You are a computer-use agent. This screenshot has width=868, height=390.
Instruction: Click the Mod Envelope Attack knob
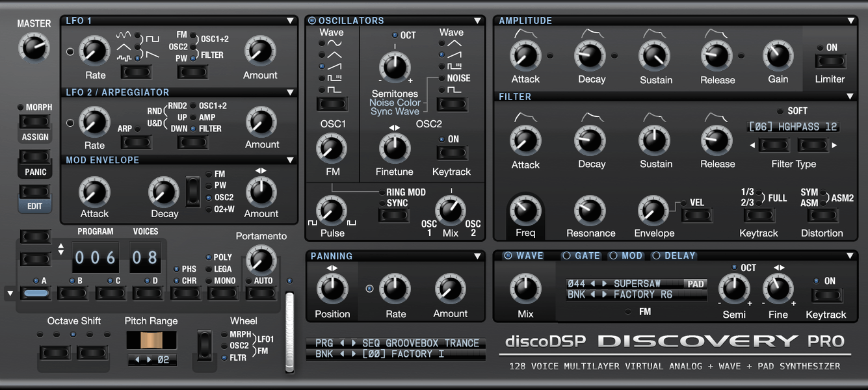94,192
